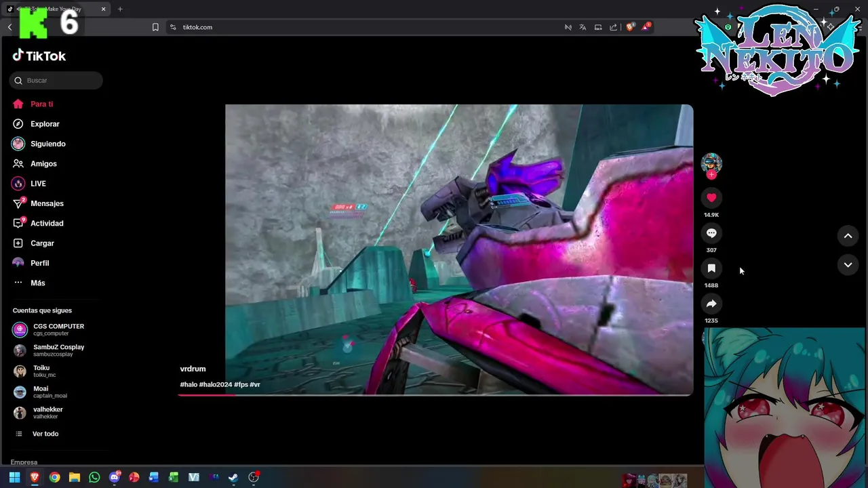Close the TikTok browser tab
Screen dimensions: 868x488
(103, 9)
